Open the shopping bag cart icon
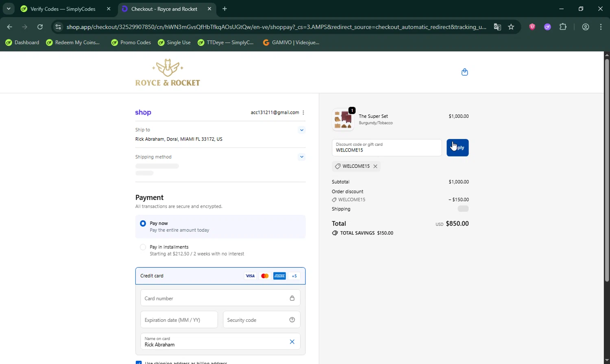This screenshot has width=610, height=364. pos(465,72)
